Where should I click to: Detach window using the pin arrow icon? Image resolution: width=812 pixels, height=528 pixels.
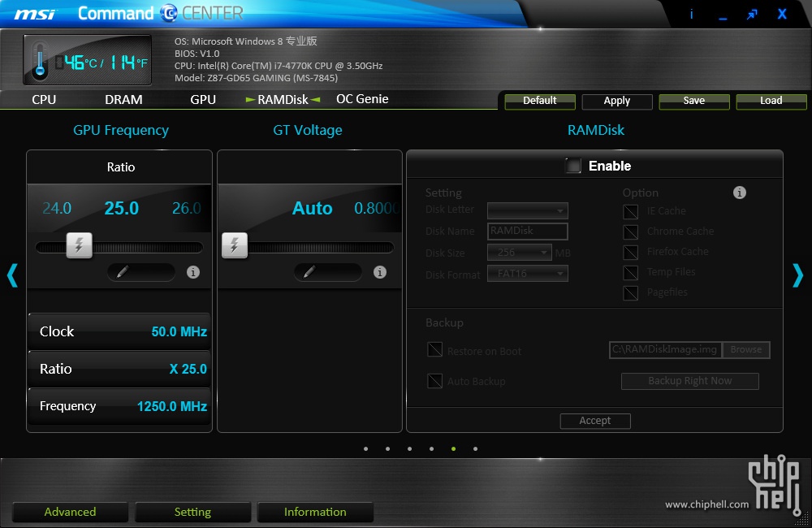pyautogui.click(x=752, y=14)
